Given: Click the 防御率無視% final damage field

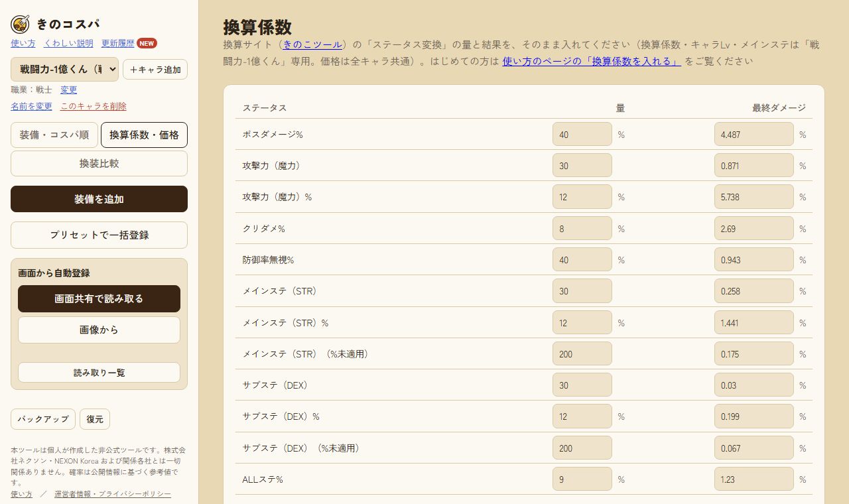Looking at the screenshot, I should [754, 259].
